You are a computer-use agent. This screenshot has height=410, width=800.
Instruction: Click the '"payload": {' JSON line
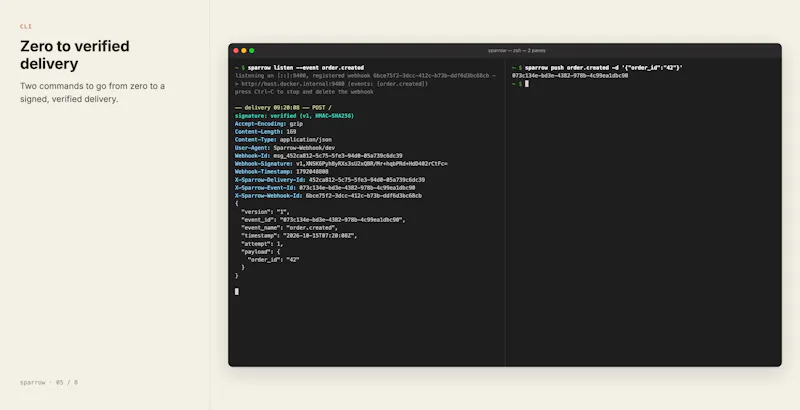point(261,252)
